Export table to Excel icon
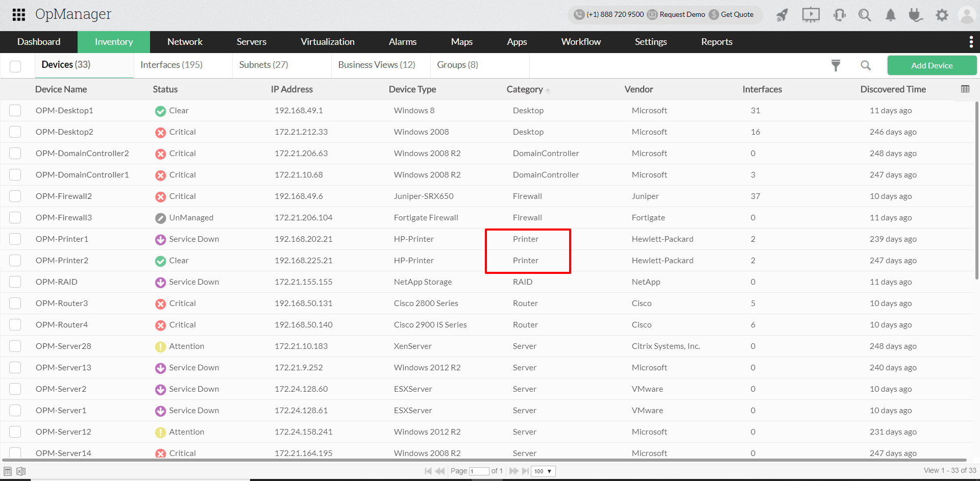Viewport: 980px width, 481px height. point(21,471)
